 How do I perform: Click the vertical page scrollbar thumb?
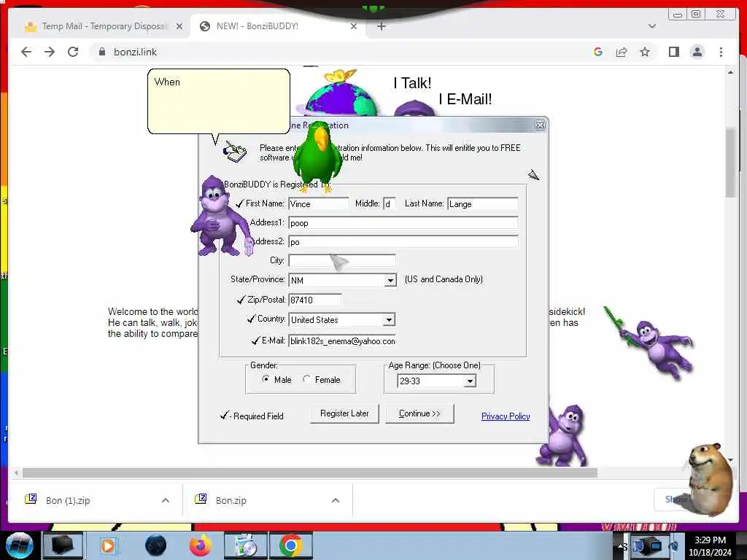pos(731,162)
